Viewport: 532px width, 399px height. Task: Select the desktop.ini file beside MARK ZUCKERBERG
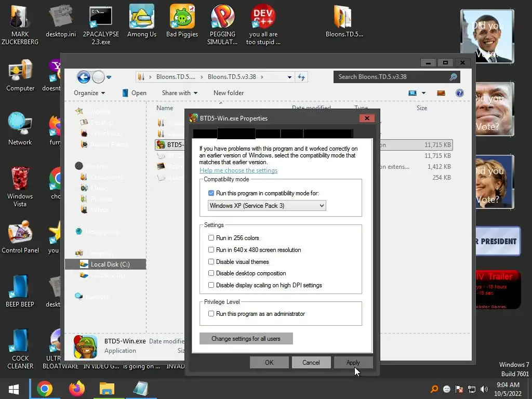pos(61,21)
